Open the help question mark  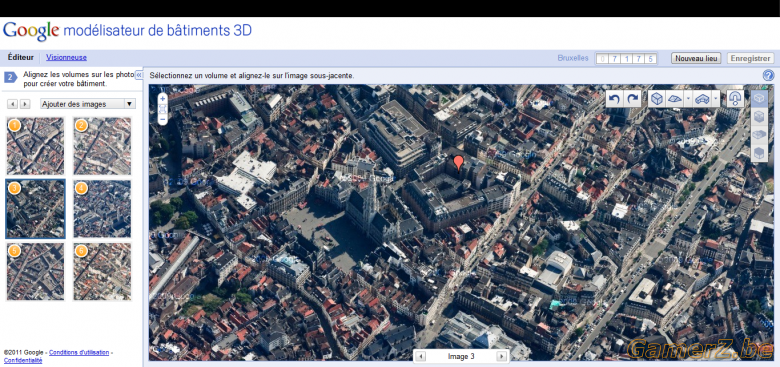(x=769, y=76)
